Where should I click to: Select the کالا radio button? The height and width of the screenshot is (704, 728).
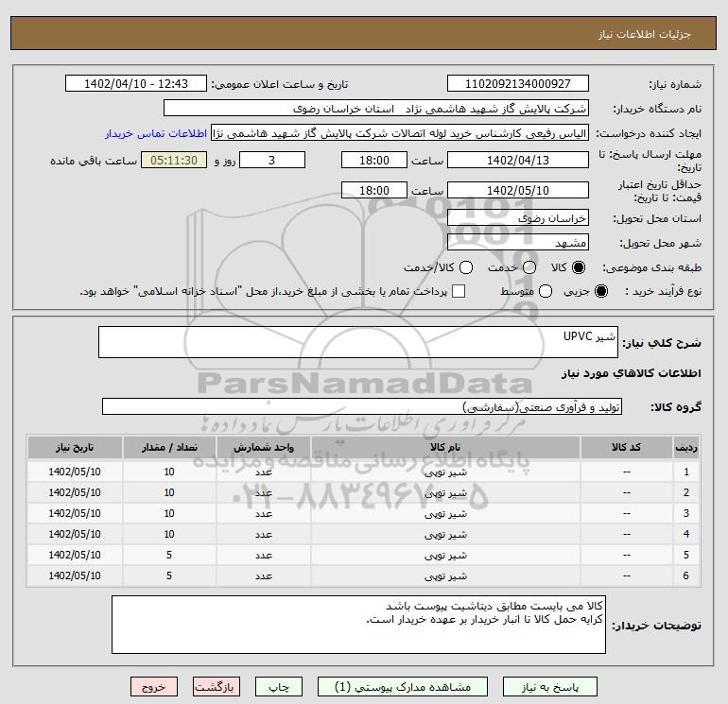tap(579, 267)
